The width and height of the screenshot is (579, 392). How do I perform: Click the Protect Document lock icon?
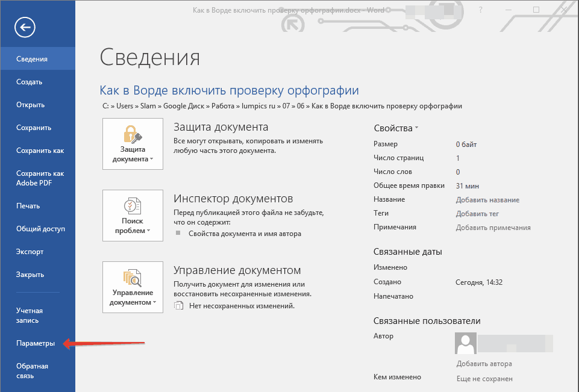(x=132, y=134)
